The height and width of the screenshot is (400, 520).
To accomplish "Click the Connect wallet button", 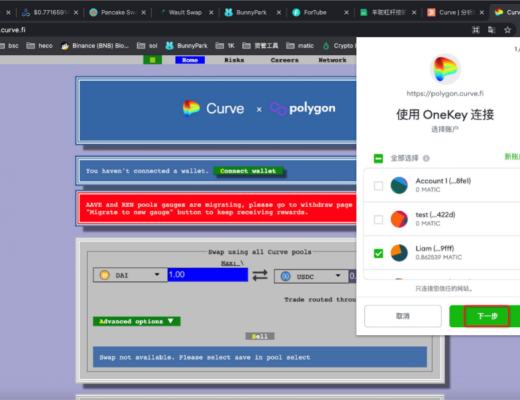I will click(x=248, y=171).
